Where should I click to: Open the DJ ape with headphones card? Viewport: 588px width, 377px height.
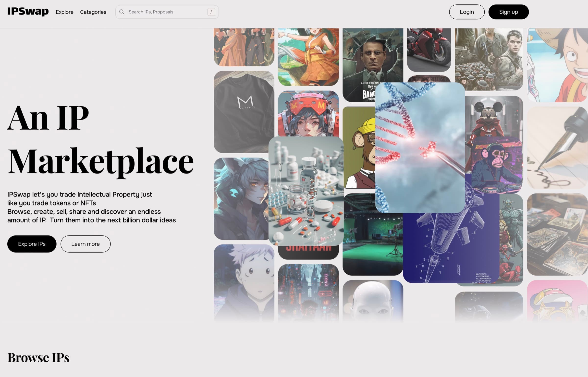(497, 165)
